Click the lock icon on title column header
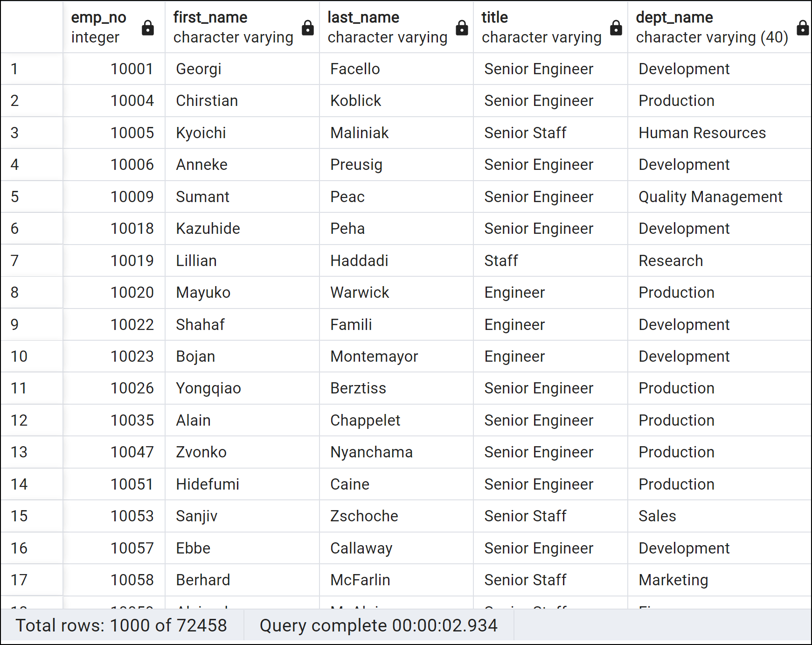The image size is (812, 645). coord(616,28)
